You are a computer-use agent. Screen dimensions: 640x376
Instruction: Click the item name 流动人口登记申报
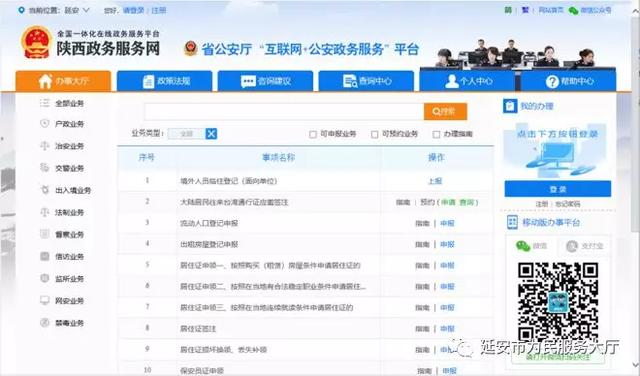(209, 223)
